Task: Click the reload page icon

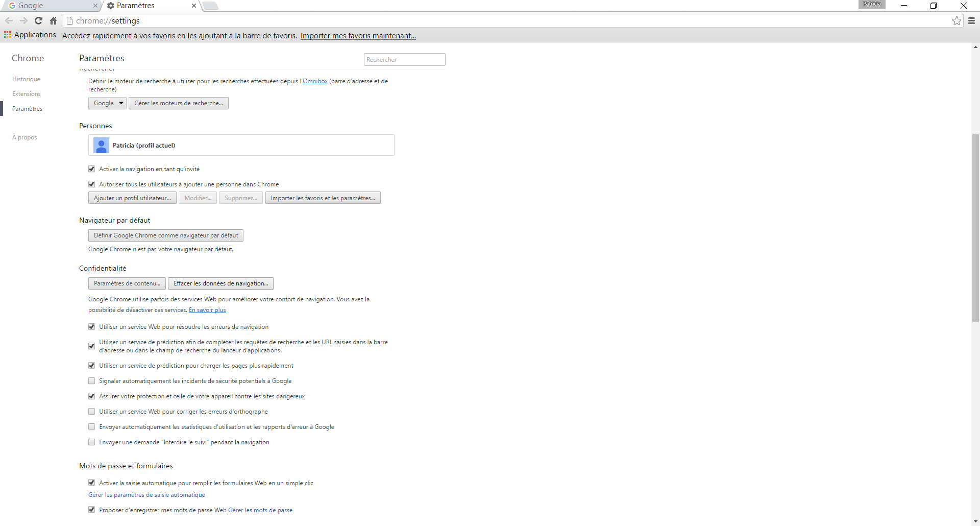Action: (x=38, y=21)
